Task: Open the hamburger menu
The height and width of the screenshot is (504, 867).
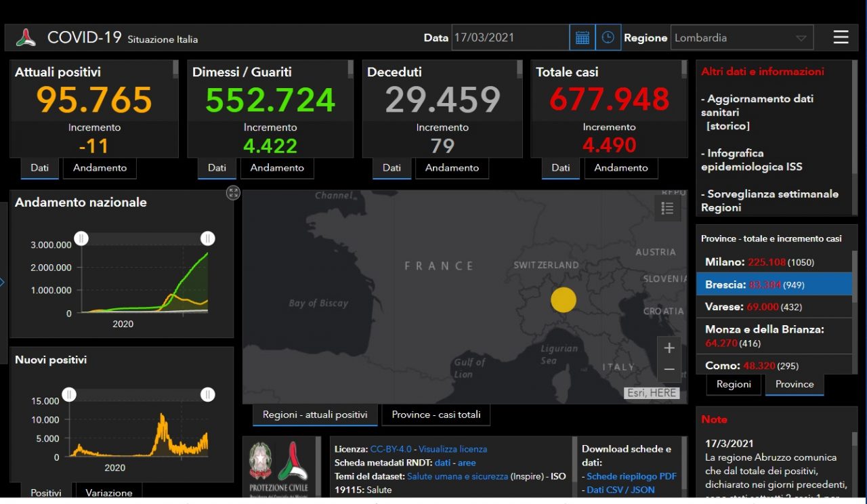Action: (841, 37)
